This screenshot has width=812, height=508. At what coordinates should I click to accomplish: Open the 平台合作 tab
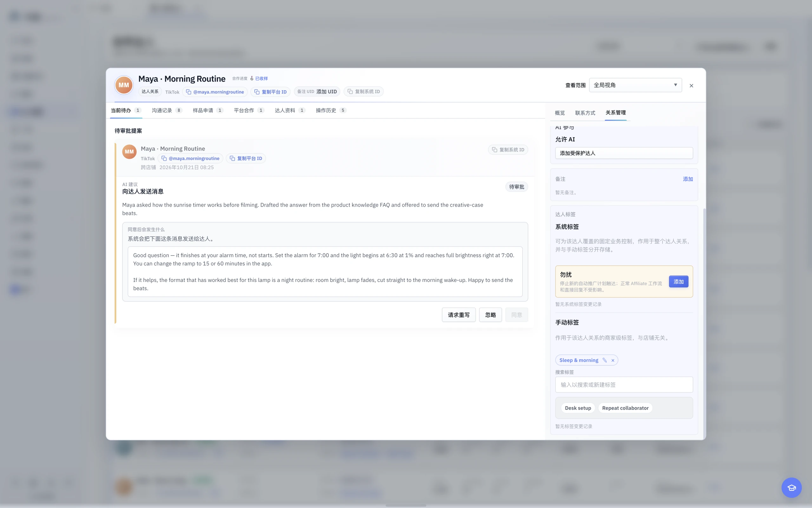pos(249,110)
